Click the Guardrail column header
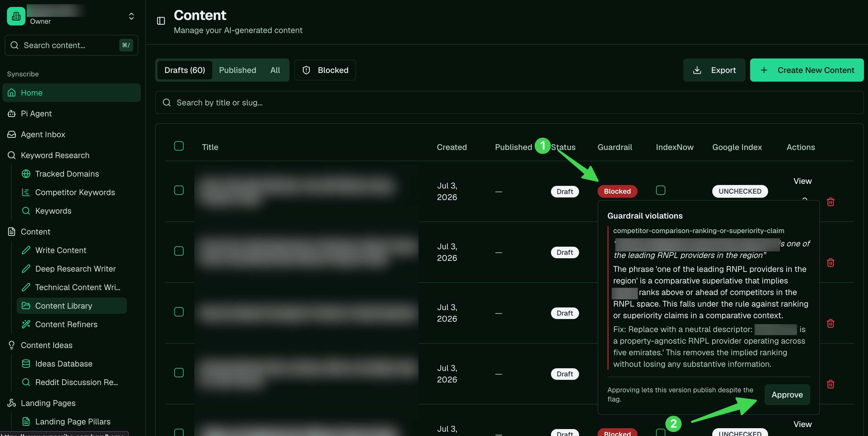Screen dimensions: 868x436 pyautogui.click(x=615, y=147)
